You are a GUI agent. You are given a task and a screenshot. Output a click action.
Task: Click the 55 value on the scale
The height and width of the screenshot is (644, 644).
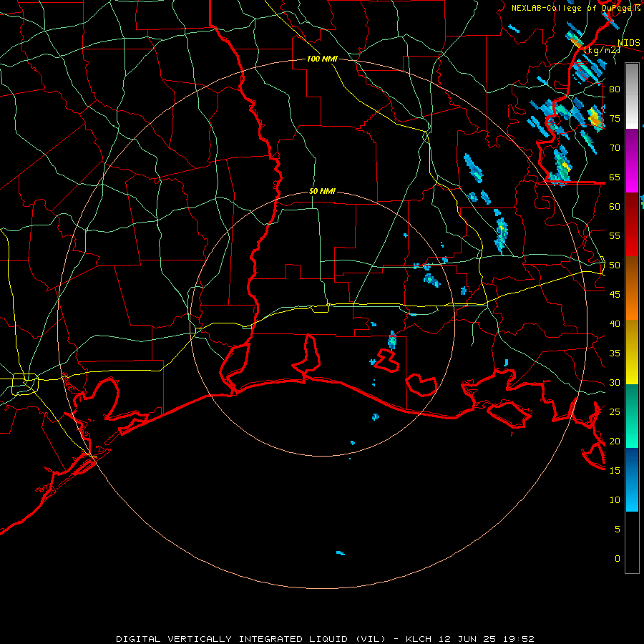pyautogui.click(x=615, y=235)
